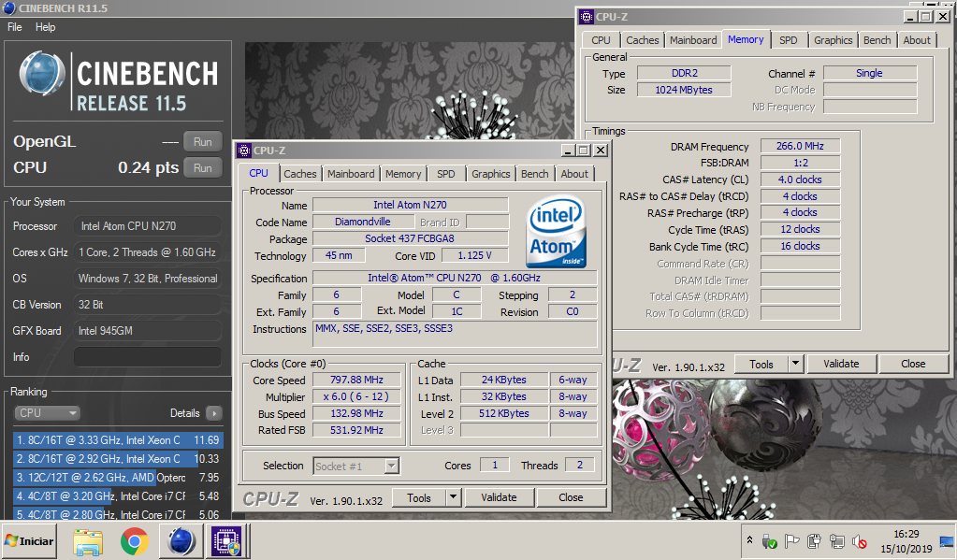The image size is (957, 560).
Task: Select ranking entry 12C/12T AMD Opteron
Action: click(118, 478)
